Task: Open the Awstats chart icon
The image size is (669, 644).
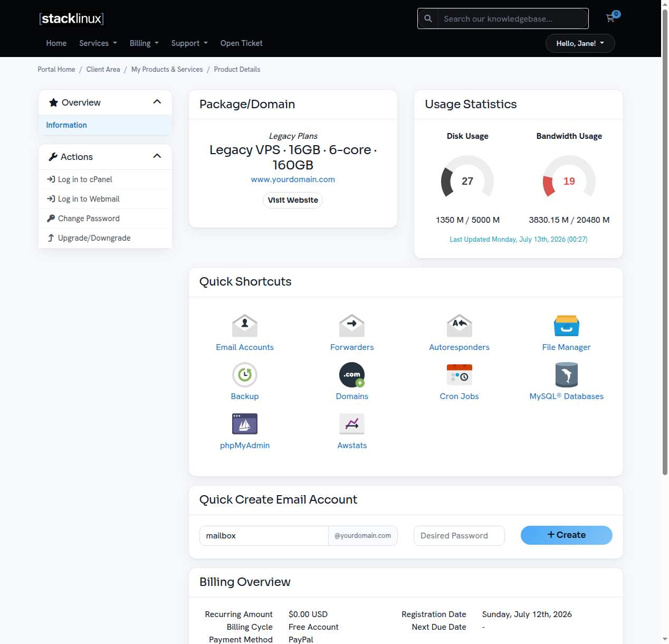Action: click(x=352, y=424)
